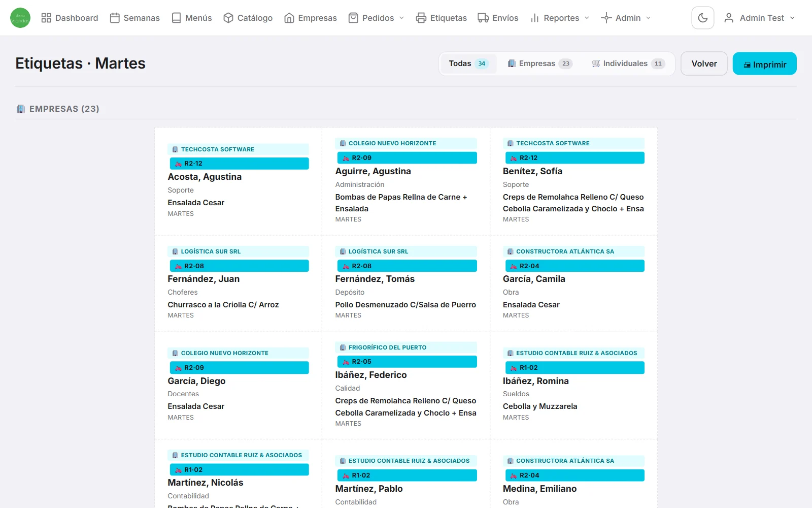812x508 pixels.
Task: Click the name Aguirre, Agustina
Action: pyautogui.click(x=373, y=171)
